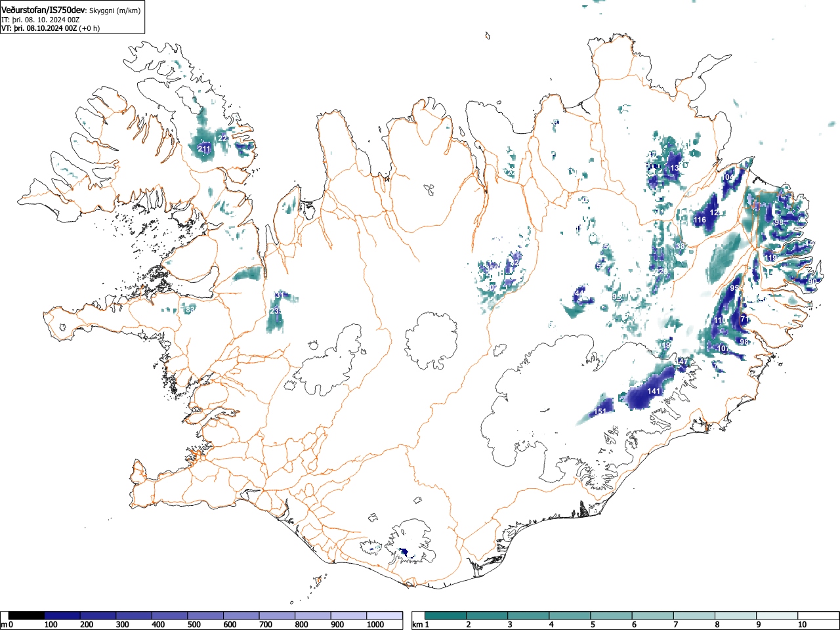Pick the swatch between 300 and 400 m
This screenshot has height=630, width=840.
tap(134, 616)
